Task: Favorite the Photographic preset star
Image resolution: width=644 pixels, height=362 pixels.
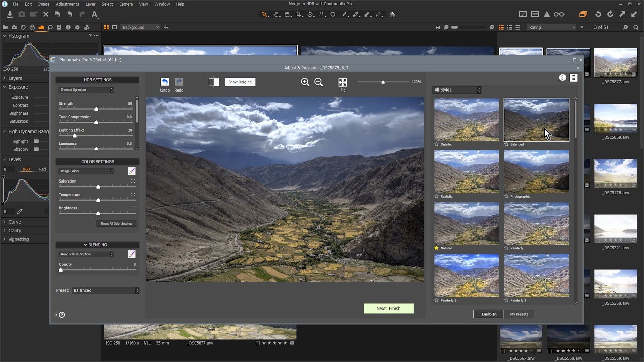Action: [506, 196]
